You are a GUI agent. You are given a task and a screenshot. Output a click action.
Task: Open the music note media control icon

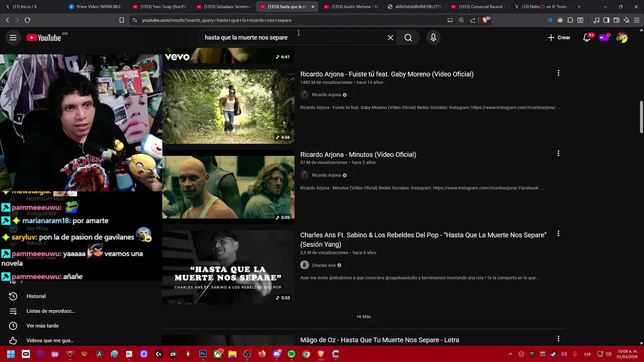click(596, 20)
